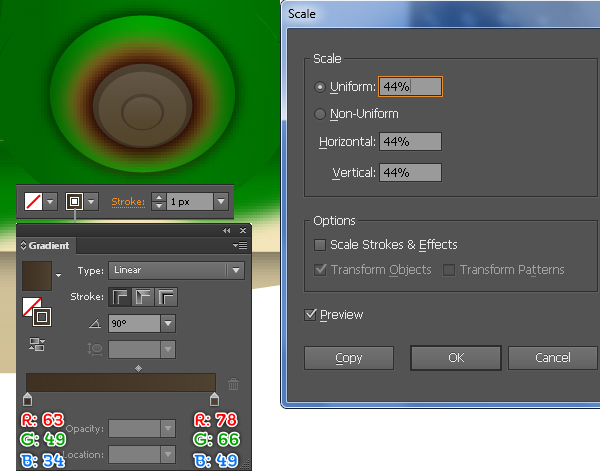Apply gradient across stroke option

click(x=166, y=297)
